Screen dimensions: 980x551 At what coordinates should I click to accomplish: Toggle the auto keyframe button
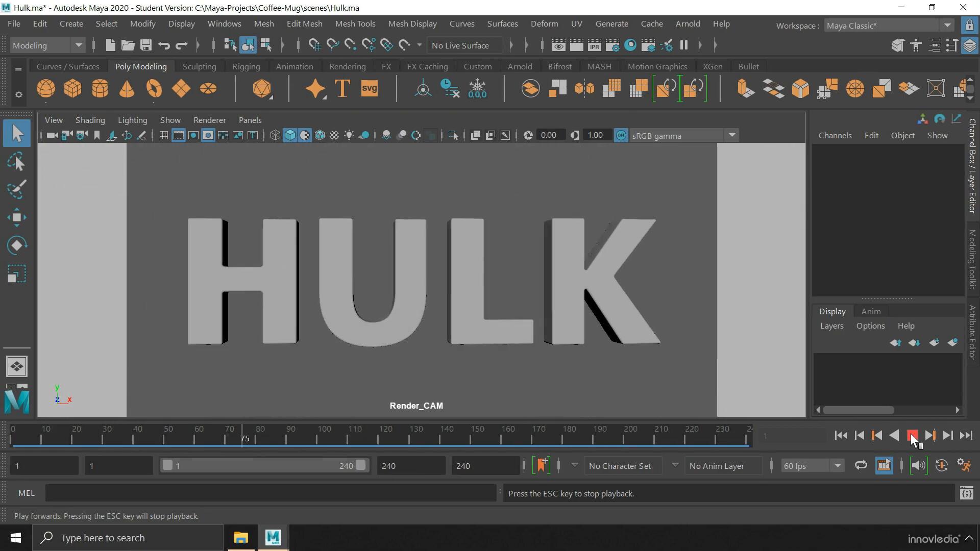pyautogui.click(x=942, y=465)
